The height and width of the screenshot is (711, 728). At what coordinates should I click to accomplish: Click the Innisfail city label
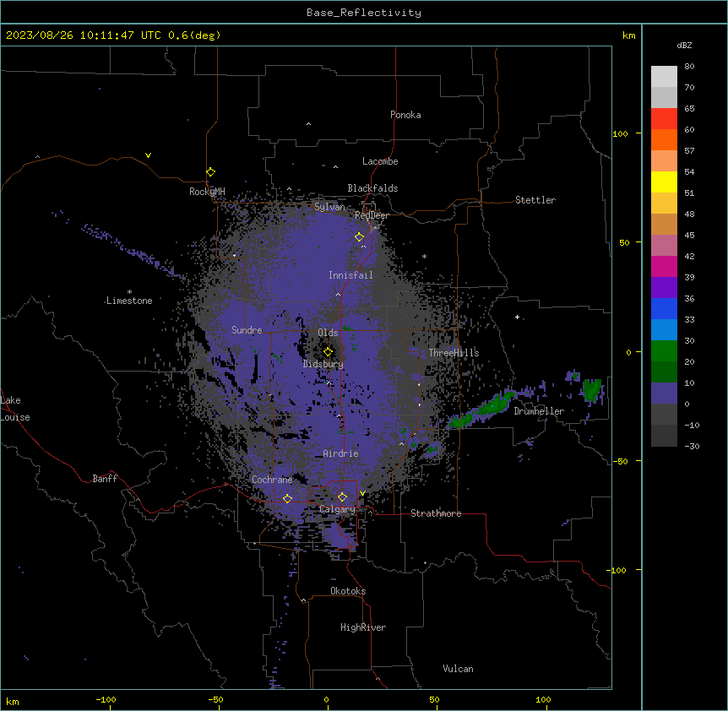[x=350, y=275]
